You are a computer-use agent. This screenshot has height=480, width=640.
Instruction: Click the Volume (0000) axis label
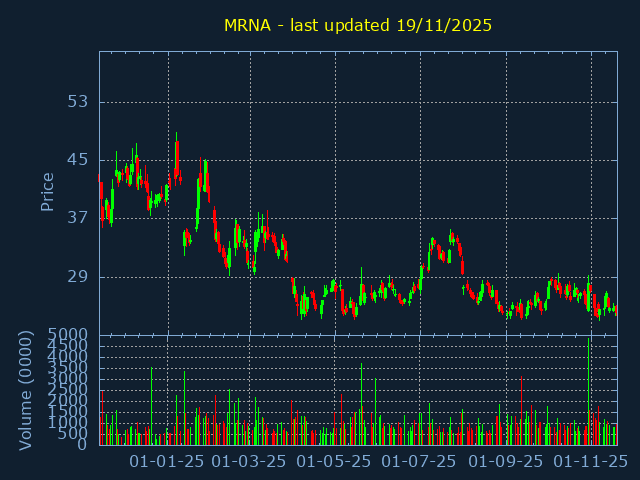(x=26, y=391)
